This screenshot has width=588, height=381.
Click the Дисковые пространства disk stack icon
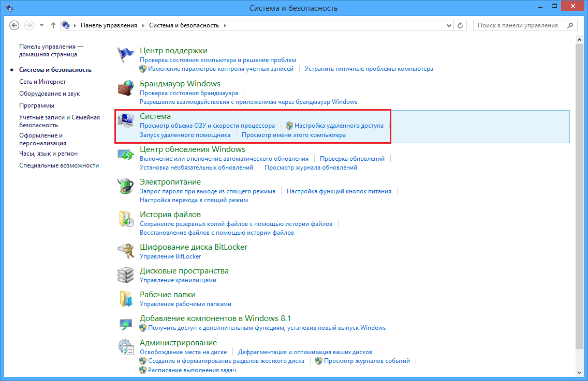point(125,275)
